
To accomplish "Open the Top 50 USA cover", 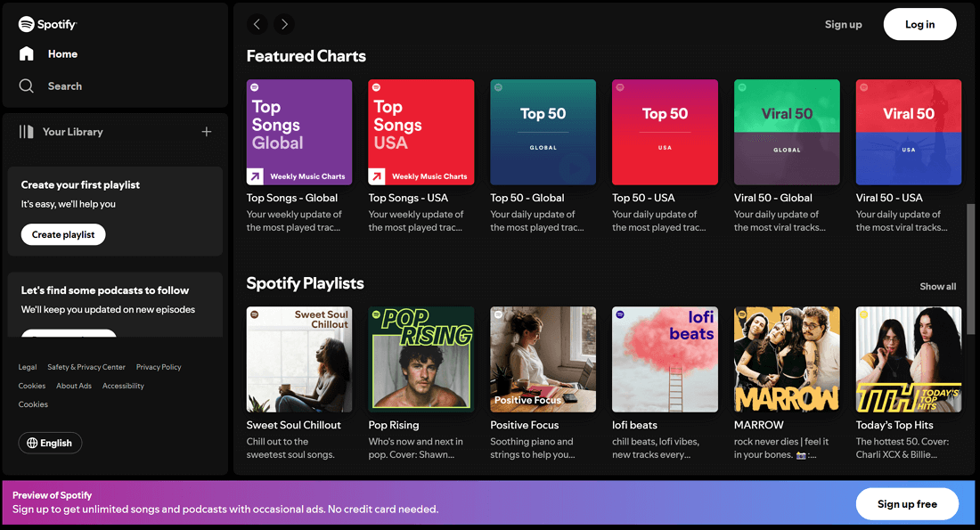I will point(665,132).
